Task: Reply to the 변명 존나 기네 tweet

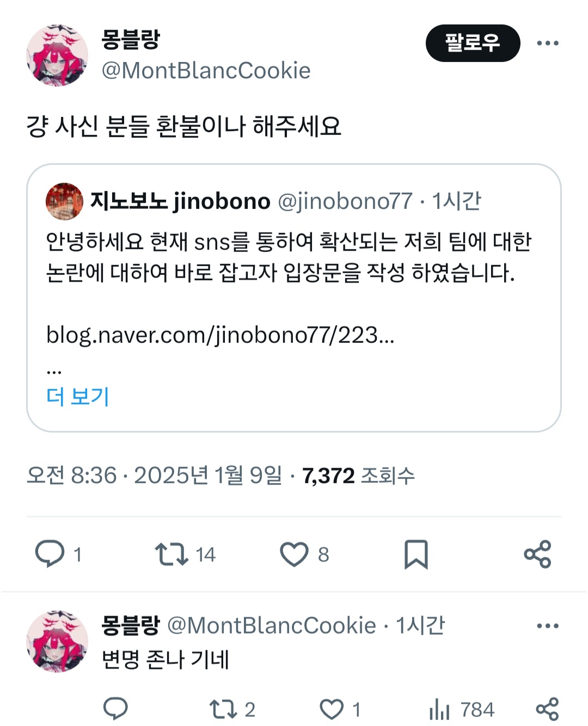Action: pyautogui.click(x=115, y=709)
